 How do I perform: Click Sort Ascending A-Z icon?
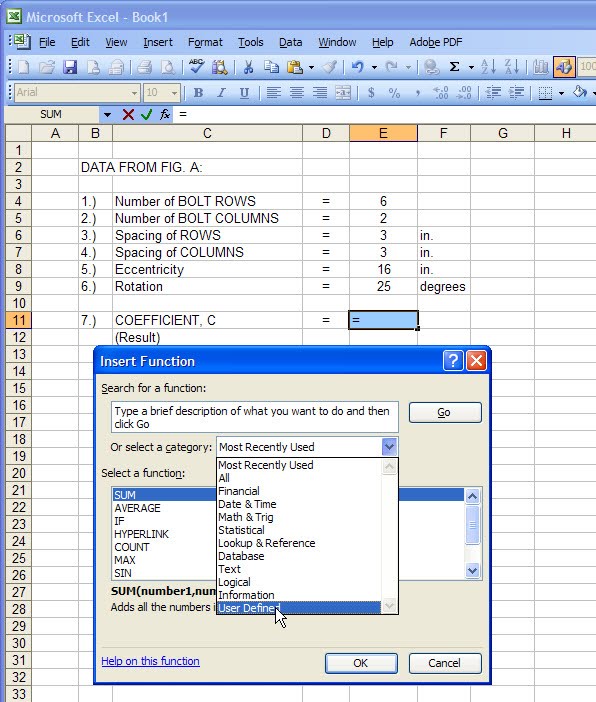click(488, 67)
